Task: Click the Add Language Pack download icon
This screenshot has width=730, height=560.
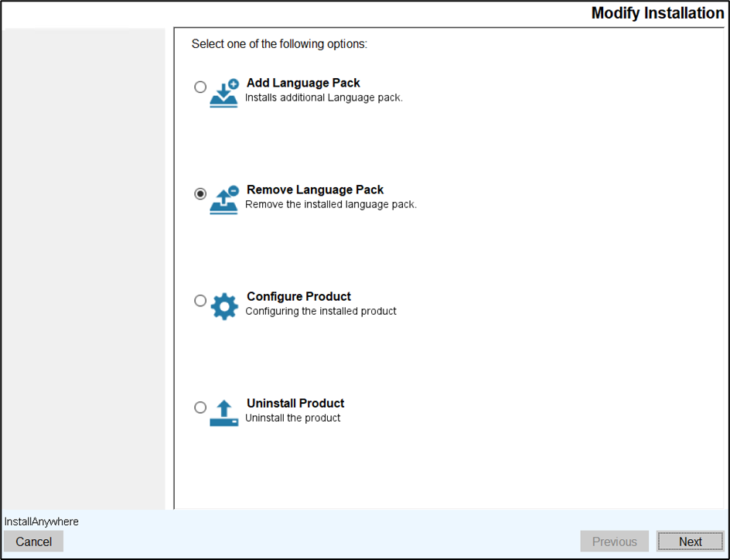Action: (x=224, y=93)
